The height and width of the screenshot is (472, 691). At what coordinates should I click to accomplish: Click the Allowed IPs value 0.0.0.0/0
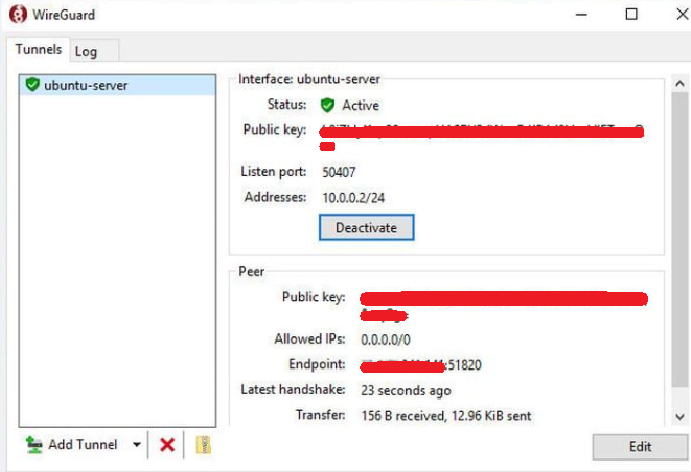pos(386,339)
